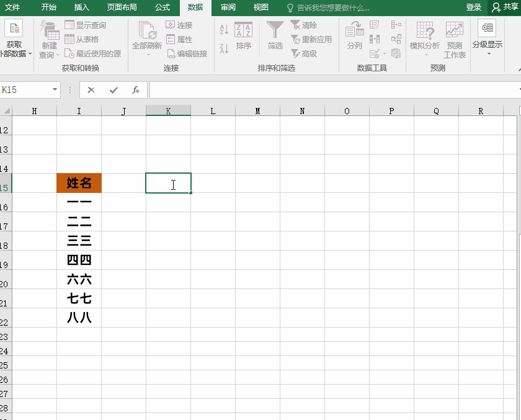Select column M header
Screen dimensions: 521x420
click(x=257, y=111)
